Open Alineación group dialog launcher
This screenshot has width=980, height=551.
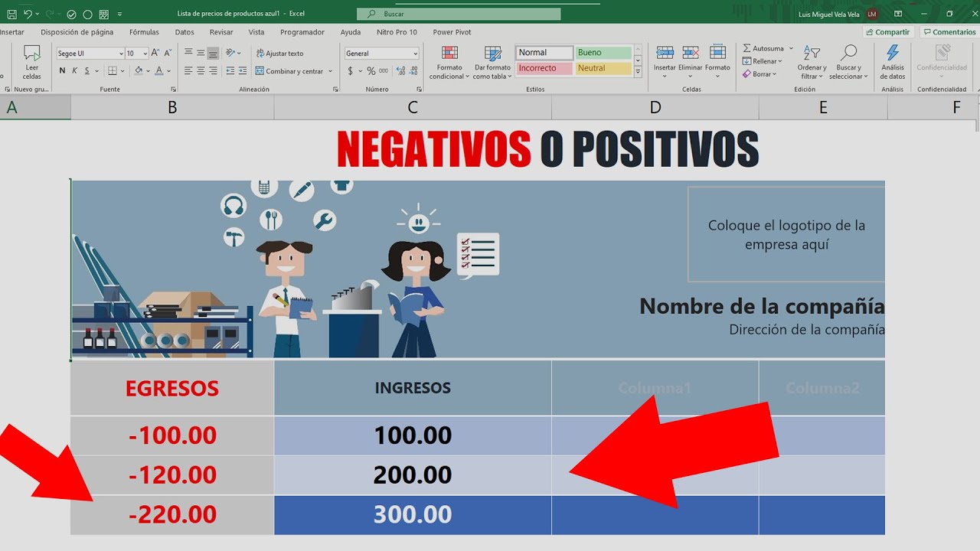[335, 90]
